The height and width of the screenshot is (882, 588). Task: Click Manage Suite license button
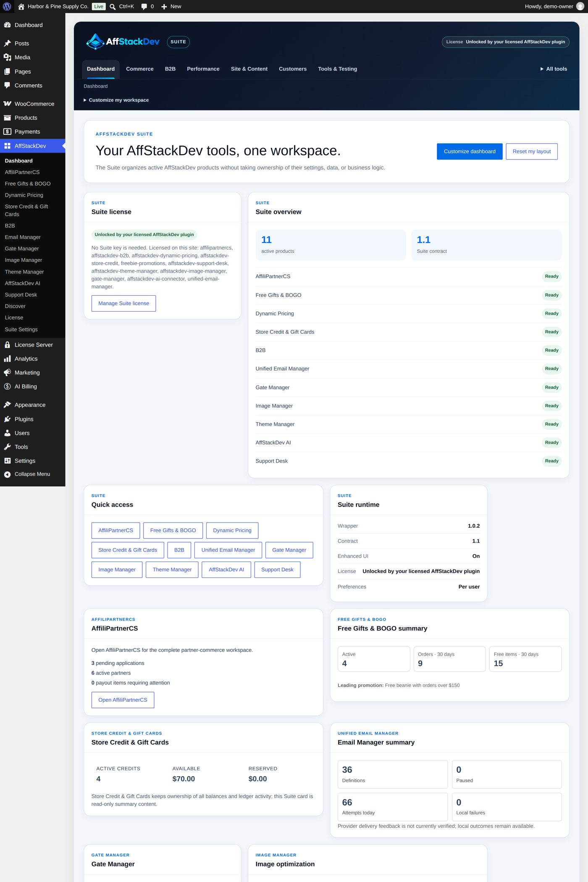click(x=123, y=303)
